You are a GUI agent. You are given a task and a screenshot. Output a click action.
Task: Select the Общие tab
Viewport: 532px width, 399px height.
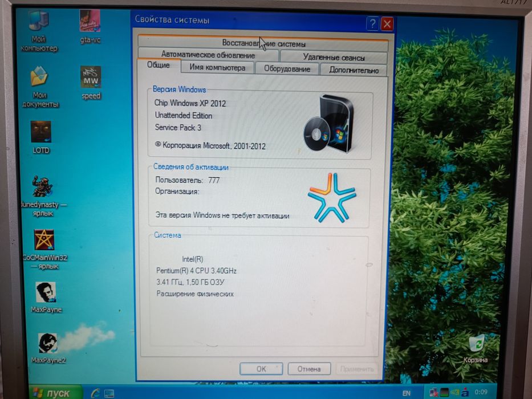159,65
